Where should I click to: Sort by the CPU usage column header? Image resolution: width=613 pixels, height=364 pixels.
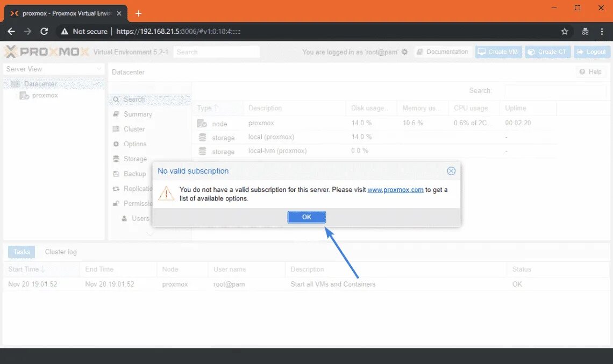(474, 108)
